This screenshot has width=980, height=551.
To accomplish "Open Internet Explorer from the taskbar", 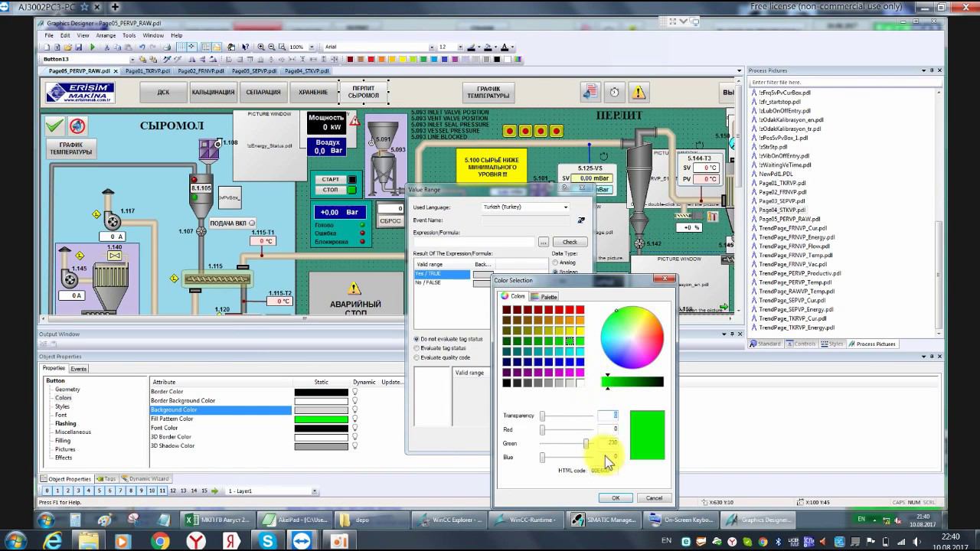I will pyautogui.click(x=53, y=541).
